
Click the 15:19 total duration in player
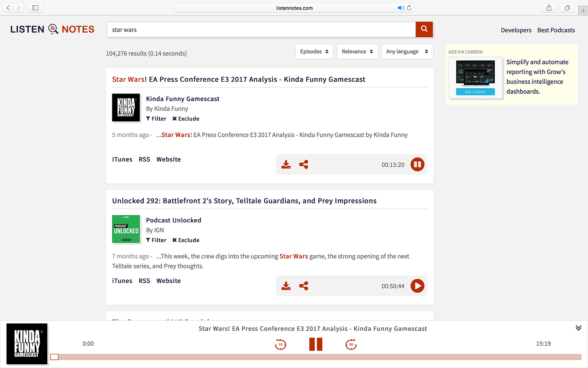(x=543, y=344)
